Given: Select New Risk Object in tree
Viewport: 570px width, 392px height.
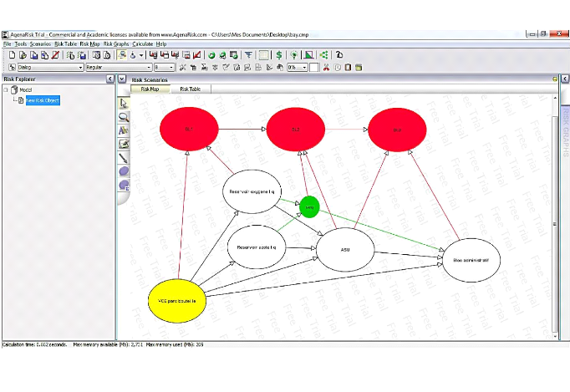Looking at the screenshot, I should [x=43, y=100].
